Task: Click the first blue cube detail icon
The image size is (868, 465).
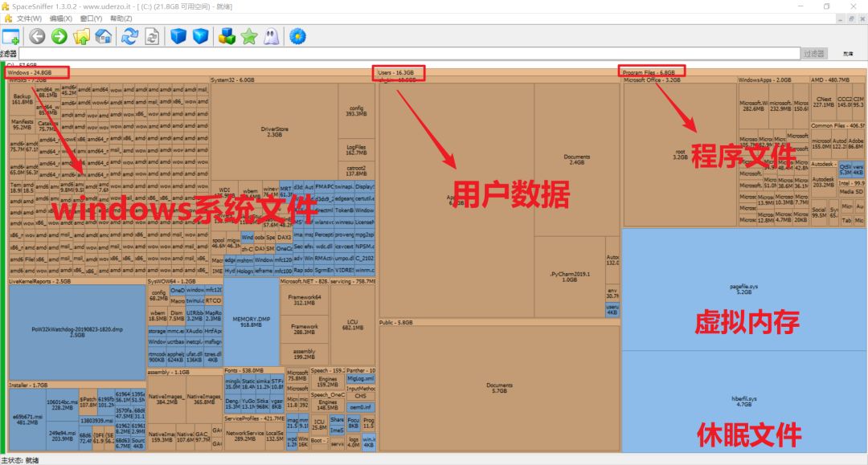Action: click(178, 36)
